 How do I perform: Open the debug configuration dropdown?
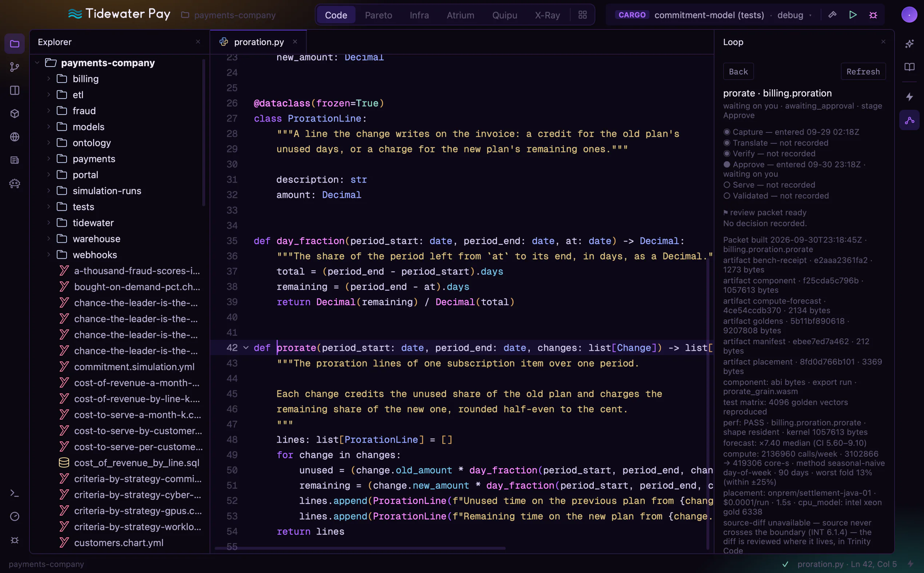794,15
